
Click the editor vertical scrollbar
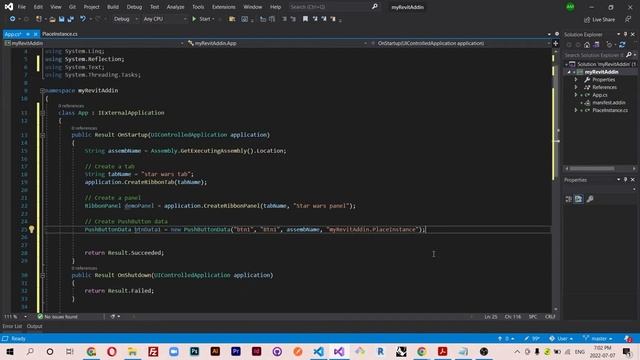pyautogui.click(x=556, y=180)
